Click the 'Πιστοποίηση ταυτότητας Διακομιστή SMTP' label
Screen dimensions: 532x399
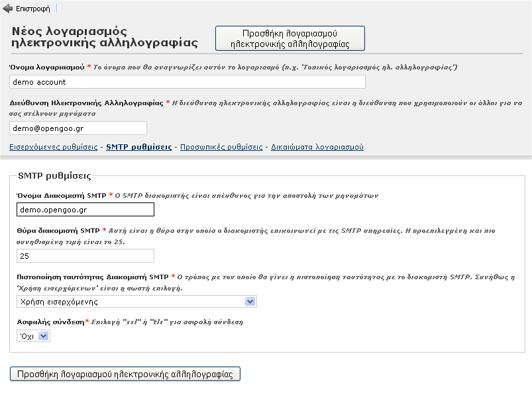[92, 277]
